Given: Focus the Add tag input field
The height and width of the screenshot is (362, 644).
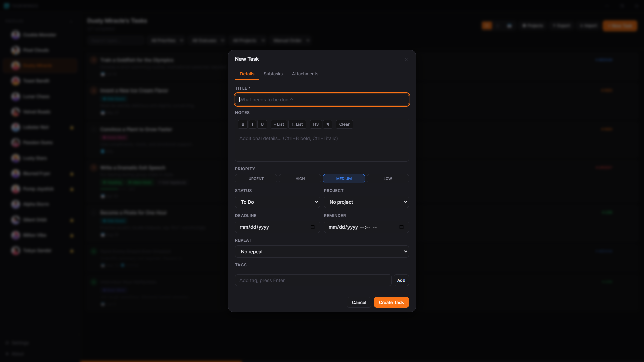Looking at the screenshot, I should coord(313,280).
